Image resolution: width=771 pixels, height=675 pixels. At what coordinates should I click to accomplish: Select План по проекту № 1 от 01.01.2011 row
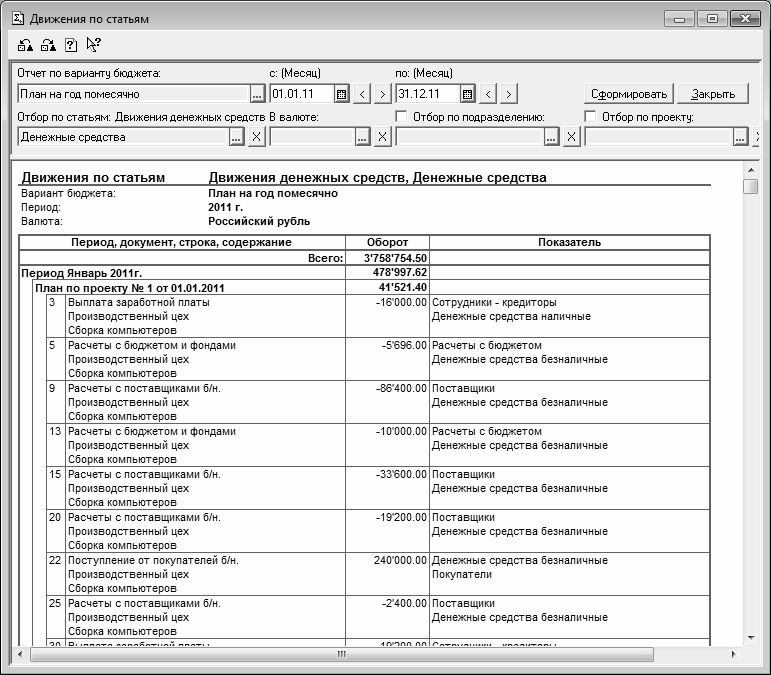371,288
